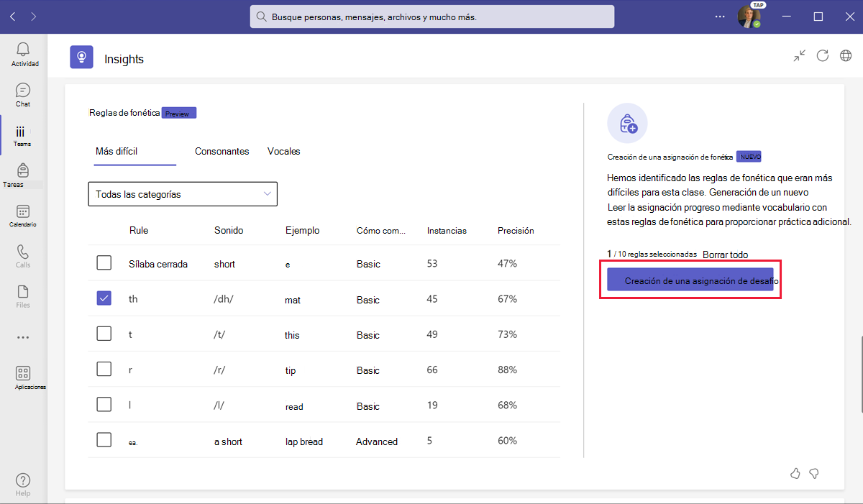This screenshot has height=504, width=863.
Task: Click the Cómo com... column header
Action: [381, 231]
